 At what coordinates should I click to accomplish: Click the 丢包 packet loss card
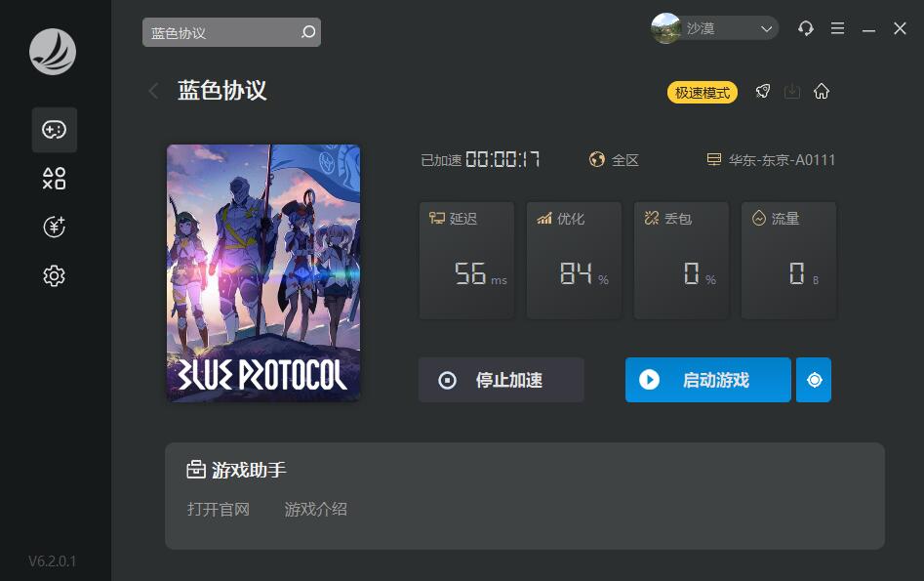coord(681,260)
